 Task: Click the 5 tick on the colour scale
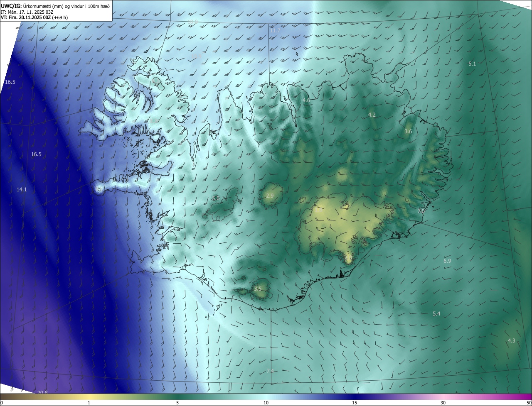177,403
